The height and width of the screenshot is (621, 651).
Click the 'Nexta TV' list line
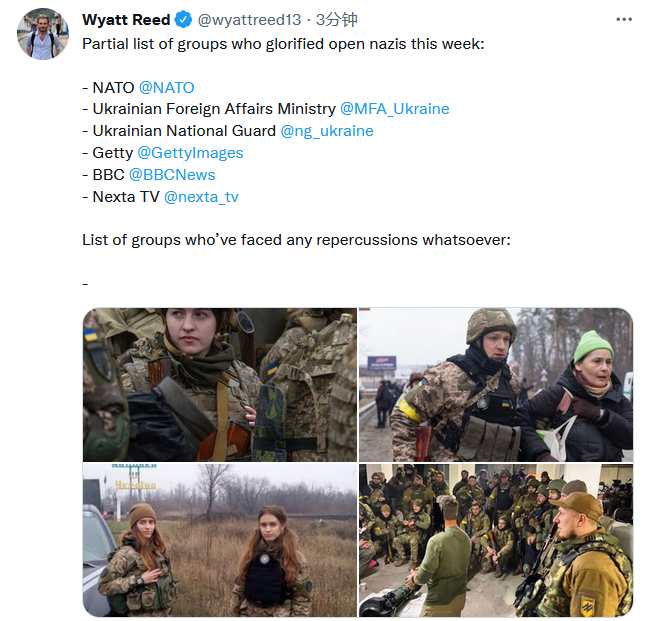120,197
